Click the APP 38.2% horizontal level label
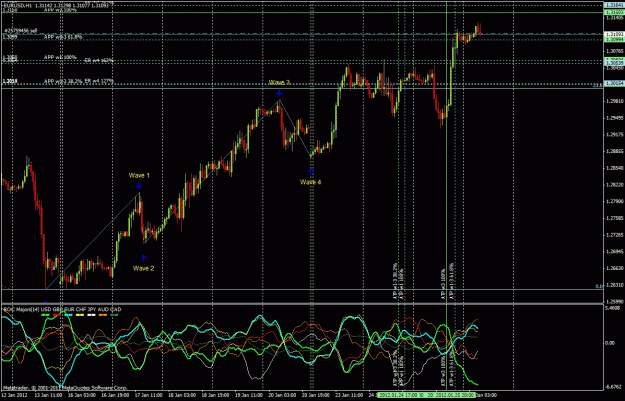The width and height of the screenshot is (625, 401). [x=63, y=81]
